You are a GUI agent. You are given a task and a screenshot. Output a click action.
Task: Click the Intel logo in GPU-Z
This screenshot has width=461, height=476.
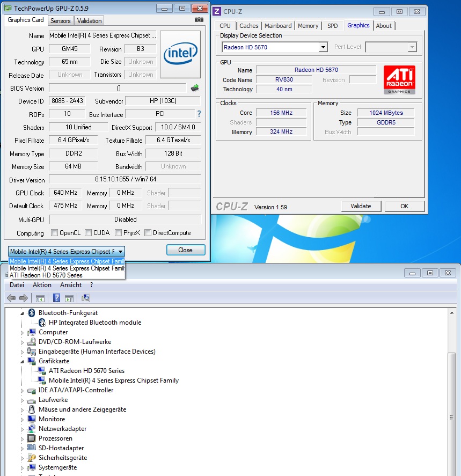click(180, 54)
